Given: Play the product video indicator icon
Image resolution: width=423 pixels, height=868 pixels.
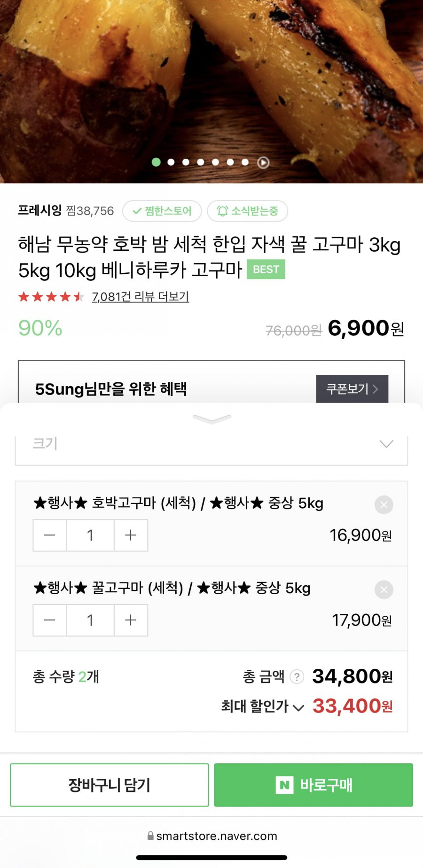Looking at the screenshot, I should tap(263, 163).
